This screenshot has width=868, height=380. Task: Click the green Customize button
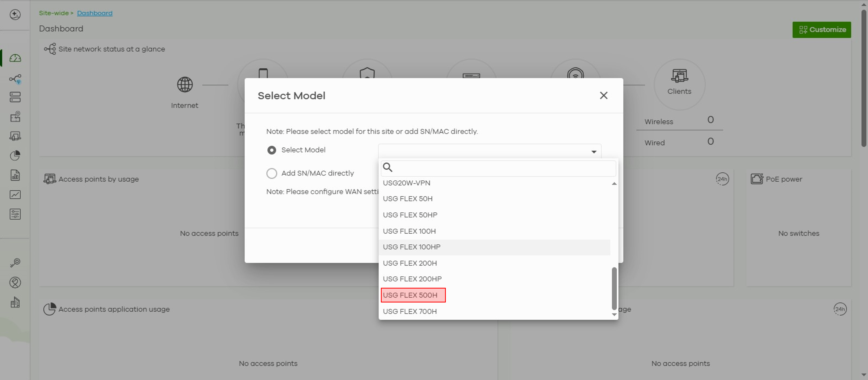pos(821,30)
